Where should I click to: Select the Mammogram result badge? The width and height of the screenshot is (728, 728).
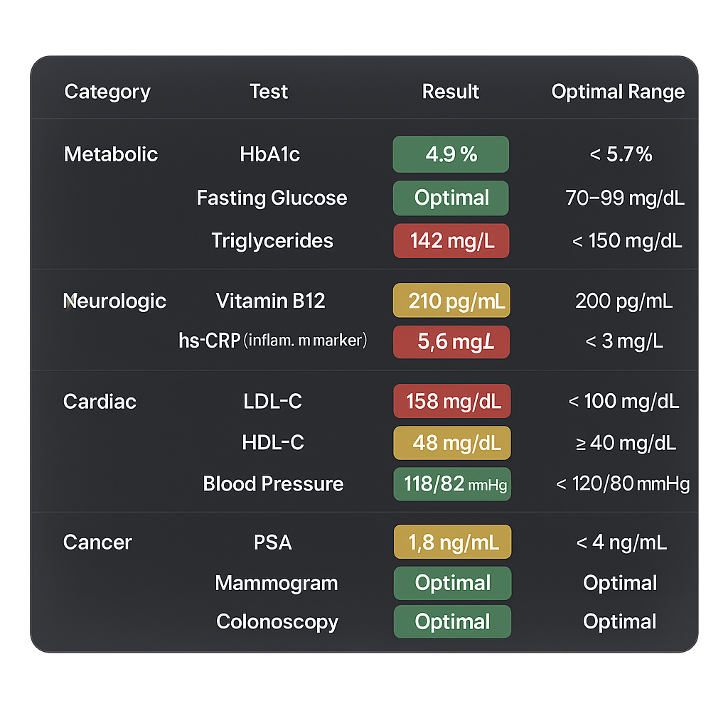click(x=452, y=583)
